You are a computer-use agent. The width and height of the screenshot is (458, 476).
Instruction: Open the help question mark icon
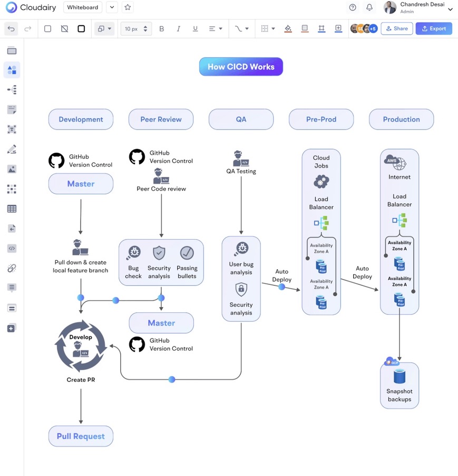click(x=353, y=7)
